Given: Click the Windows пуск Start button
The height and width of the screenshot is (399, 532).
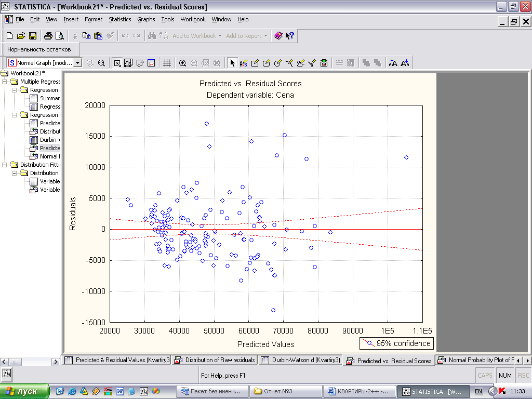Looking at the screenshot, I should click(25, 391).
